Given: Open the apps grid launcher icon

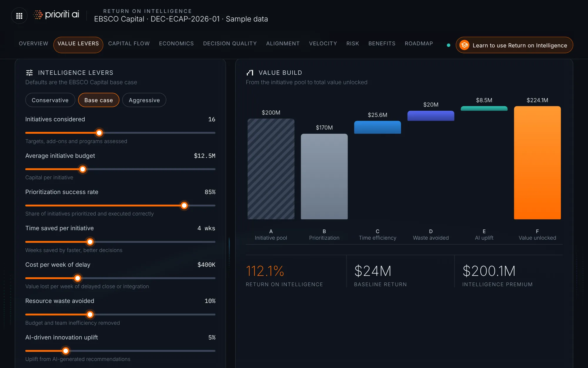Looking at the screenshot, I should 19,16.
